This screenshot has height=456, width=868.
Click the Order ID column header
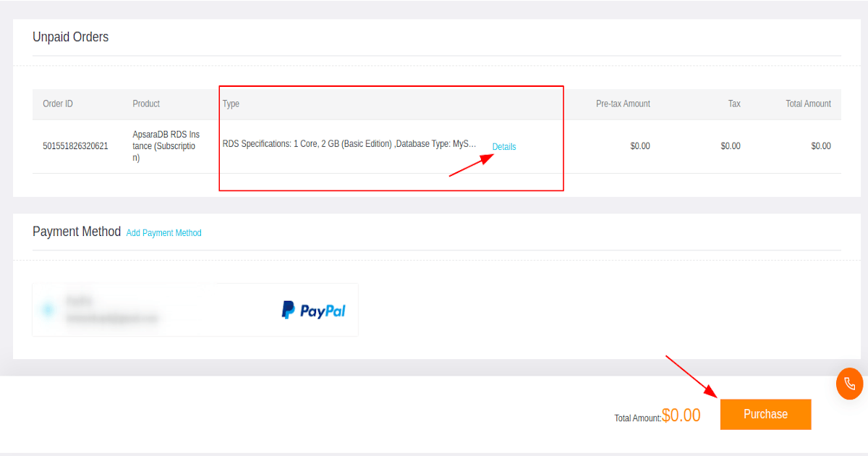[58, 104]
